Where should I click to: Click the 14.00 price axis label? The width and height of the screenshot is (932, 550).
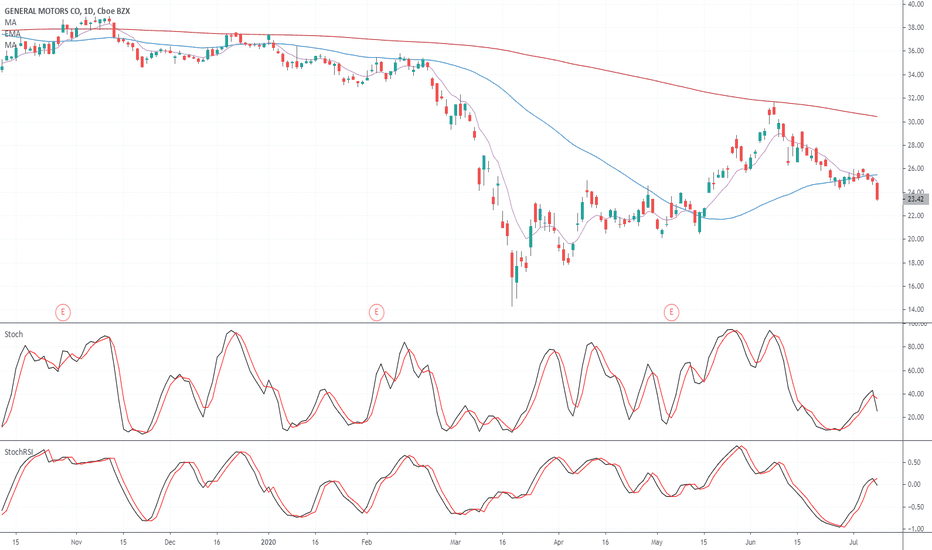coord(916,310)
